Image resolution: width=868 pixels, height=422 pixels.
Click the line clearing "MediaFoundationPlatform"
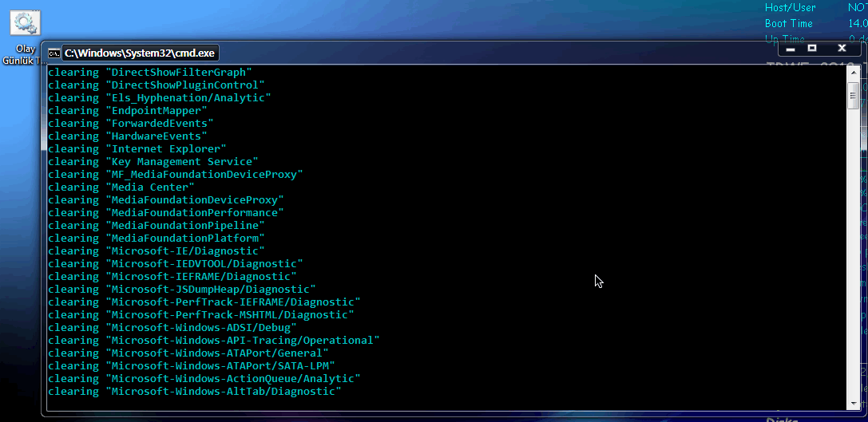156,238
